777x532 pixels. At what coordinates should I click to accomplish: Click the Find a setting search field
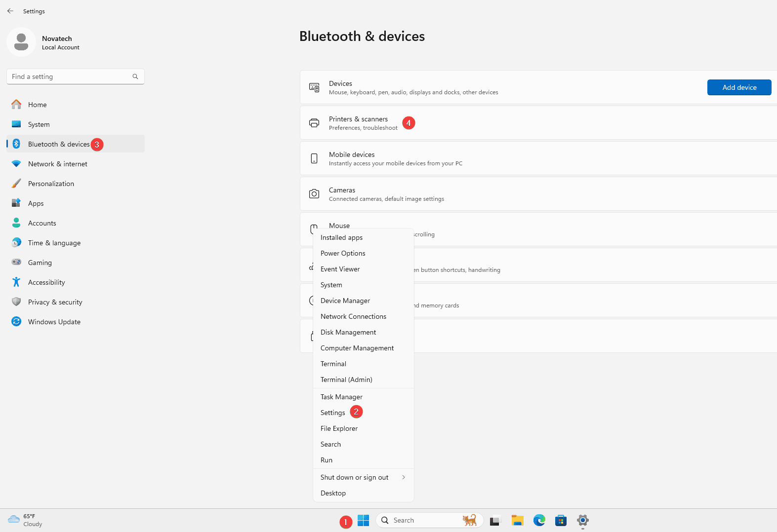(72, 76)
